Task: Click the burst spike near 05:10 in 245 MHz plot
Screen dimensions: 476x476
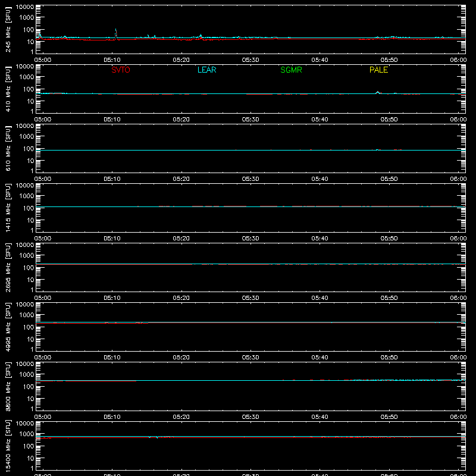Action: coord(115,33)
